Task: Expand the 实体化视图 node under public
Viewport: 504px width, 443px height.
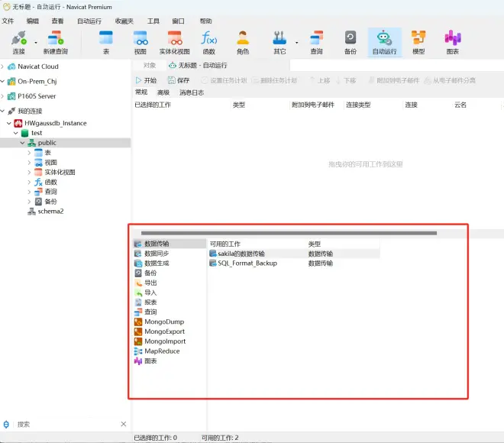Action: (x=29, y=173)
